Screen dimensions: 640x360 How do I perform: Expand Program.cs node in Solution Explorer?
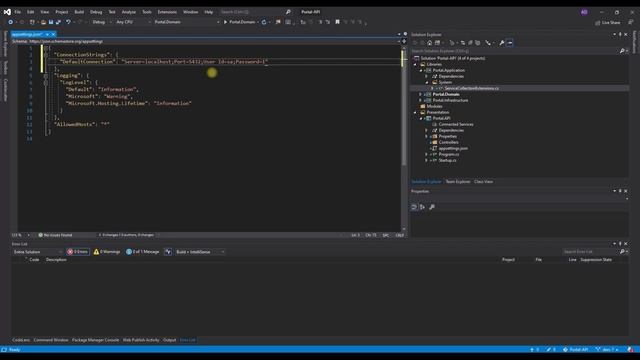(x=427, y=155)
